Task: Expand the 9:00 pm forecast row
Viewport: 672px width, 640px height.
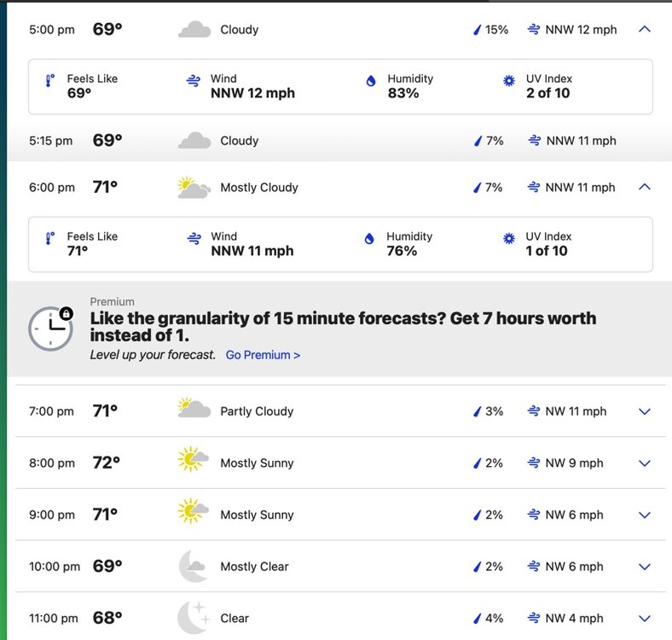Action: (645, 515)
